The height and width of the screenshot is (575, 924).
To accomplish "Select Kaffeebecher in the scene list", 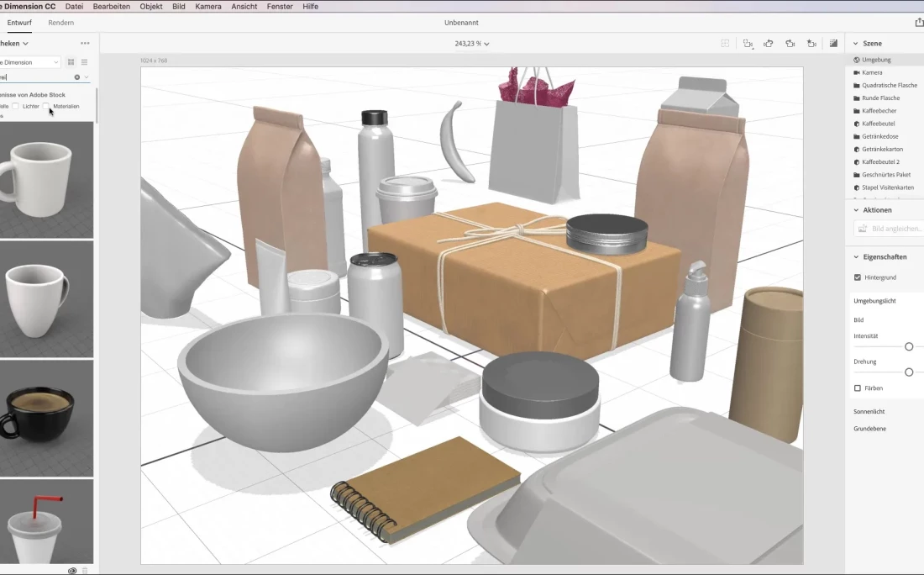I will tap(879, 111).
